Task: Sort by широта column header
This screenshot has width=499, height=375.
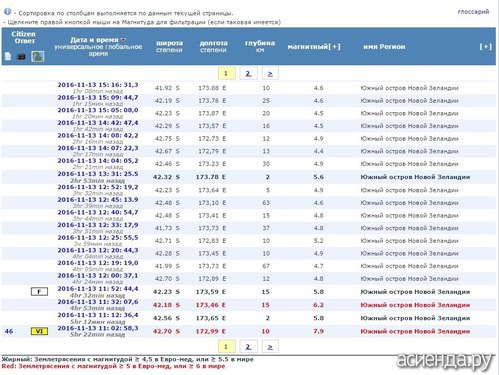Action: coord(169,43)
